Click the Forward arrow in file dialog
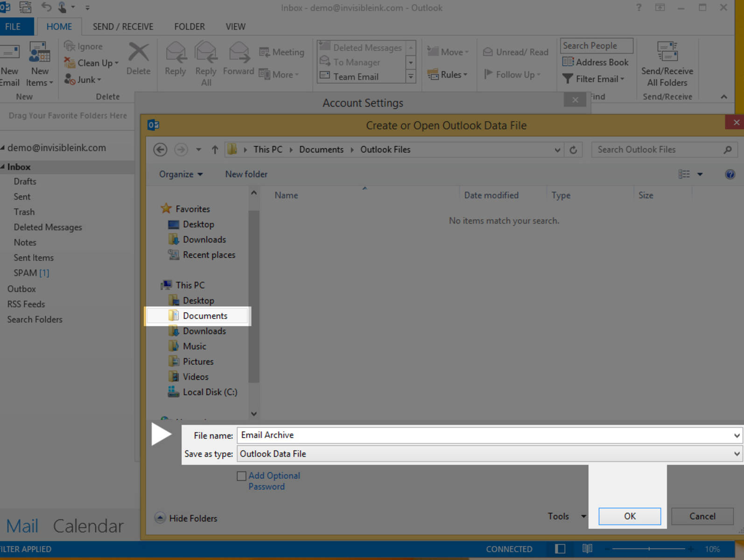The width and height of the screenshot is (744, 560). [181, 149]
